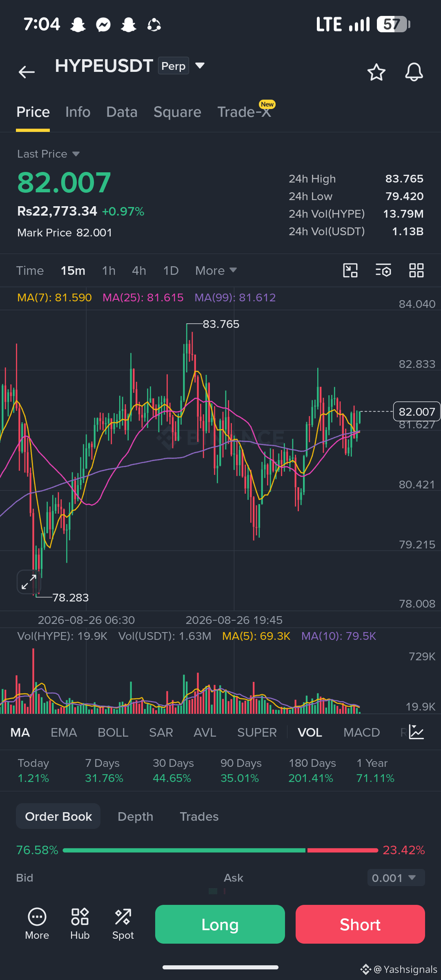The width and height of the screenshot is (441, 980).
Task: Tap the 90 Days 35.01% performance
Action: tap(241, 771)
